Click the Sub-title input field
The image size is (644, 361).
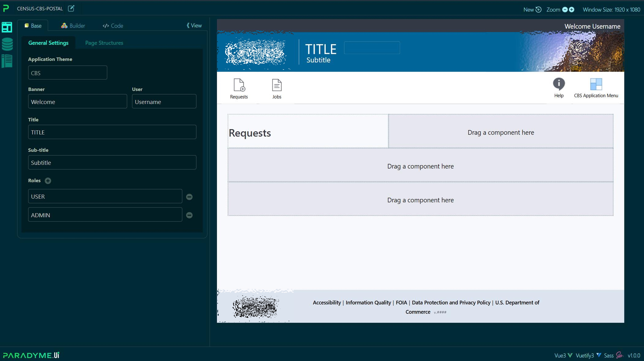click(112, 162)
